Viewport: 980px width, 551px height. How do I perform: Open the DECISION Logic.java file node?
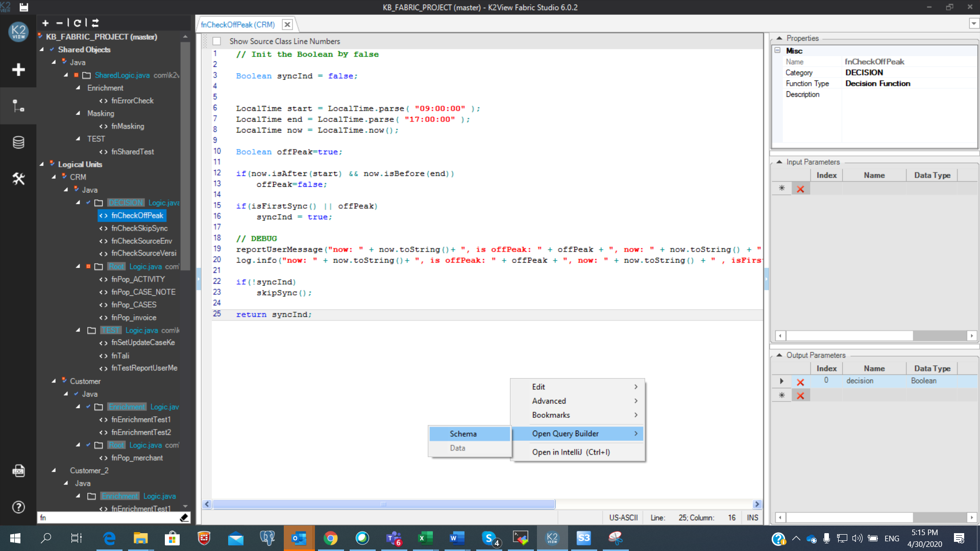coord(143,203)
